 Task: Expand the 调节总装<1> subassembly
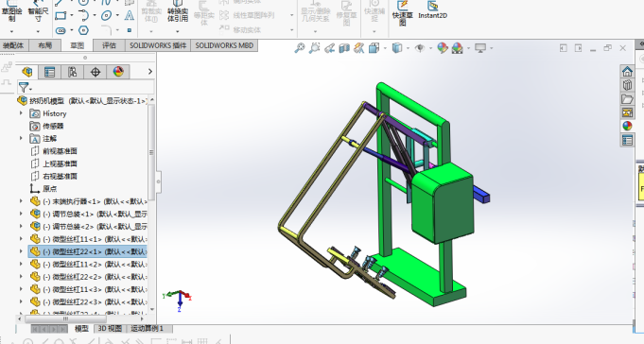(x=22, y=214)
